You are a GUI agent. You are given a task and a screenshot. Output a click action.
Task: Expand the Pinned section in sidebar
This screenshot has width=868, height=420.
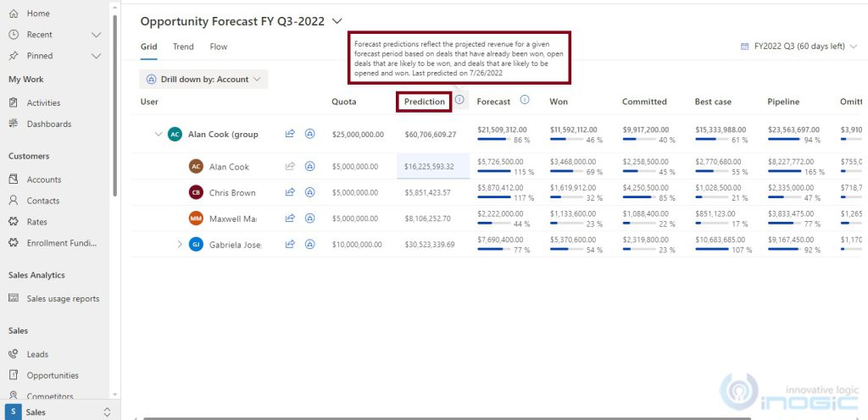pos(96,56)
